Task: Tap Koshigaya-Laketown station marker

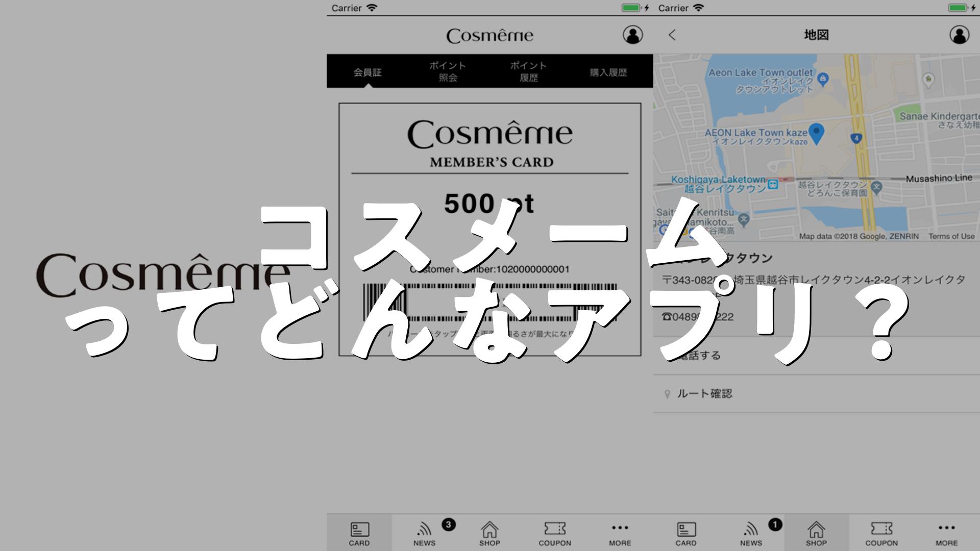Action: 773,184
